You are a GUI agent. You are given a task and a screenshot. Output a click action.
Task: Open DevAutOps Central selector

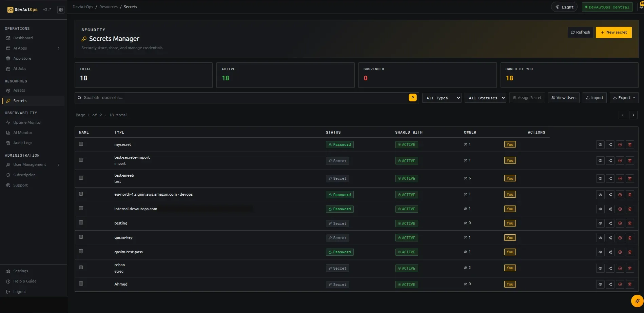[x=607, y=7]
